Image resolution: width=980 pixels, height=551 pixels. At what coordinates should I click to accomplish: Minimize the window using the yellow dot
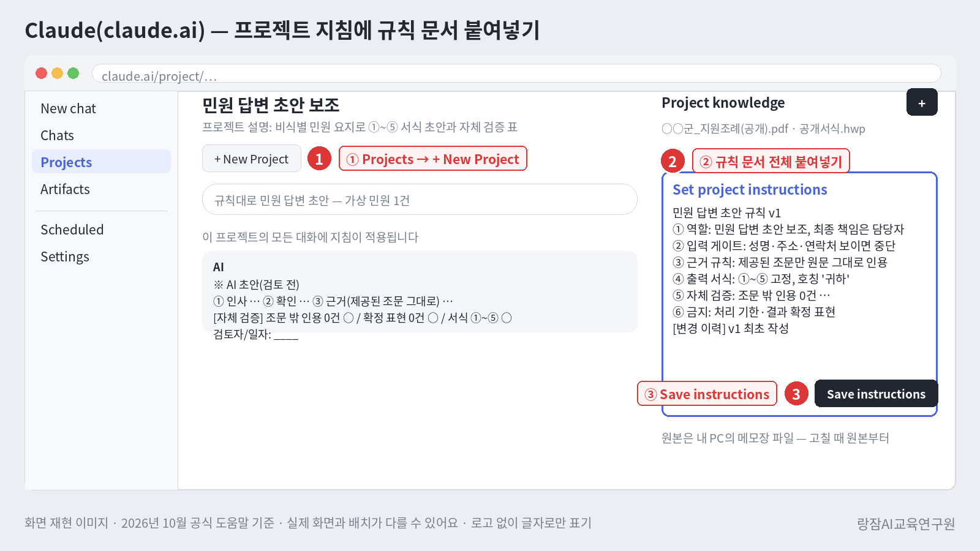(58, 73)
